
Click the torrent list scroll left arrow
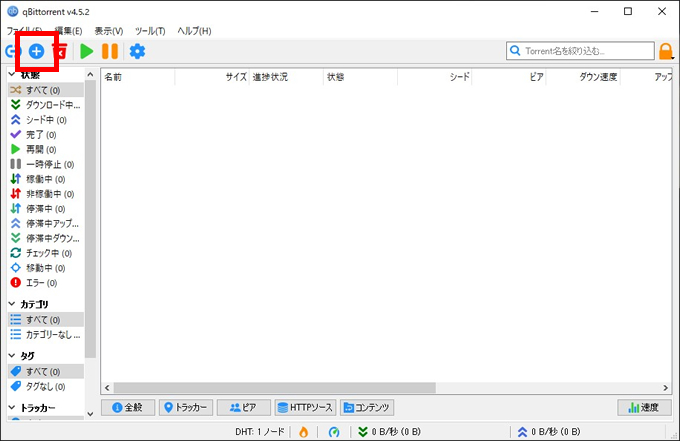tap(107, 388)
